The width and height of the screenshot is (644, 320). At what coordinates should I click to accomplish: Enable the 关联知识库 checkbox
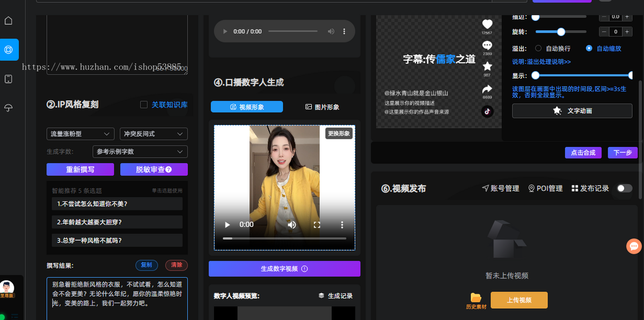click(144, 105)
